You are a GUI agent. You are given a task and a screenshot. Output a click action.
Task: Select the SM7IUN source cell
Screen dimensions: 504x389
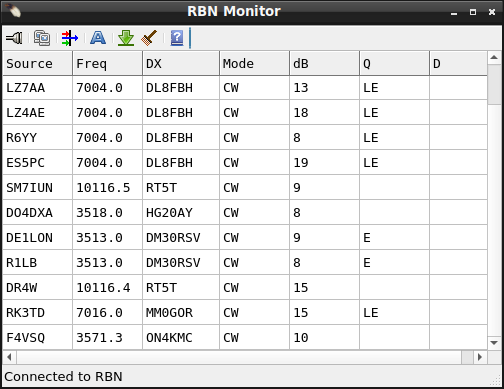tap(37, 188)
